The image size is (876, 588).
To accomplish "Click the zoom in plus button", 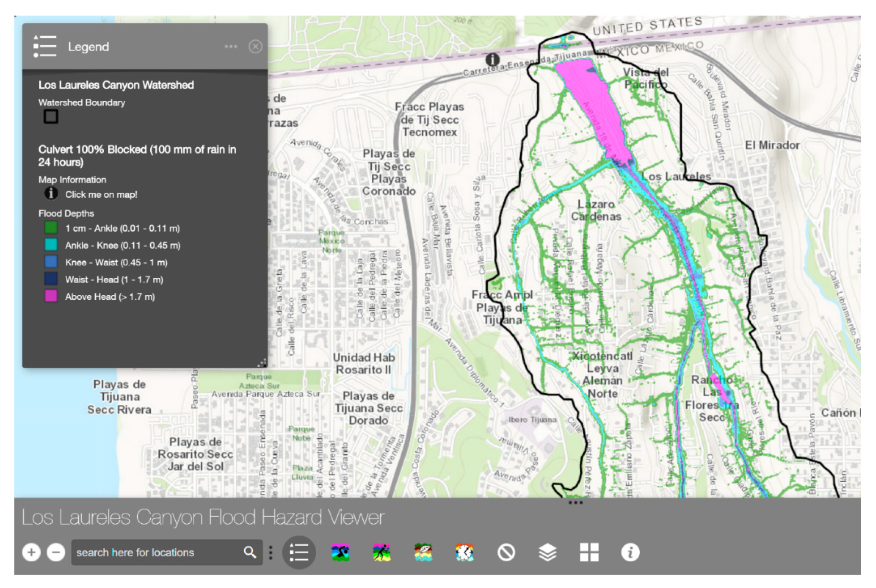I will pos(31,552).
